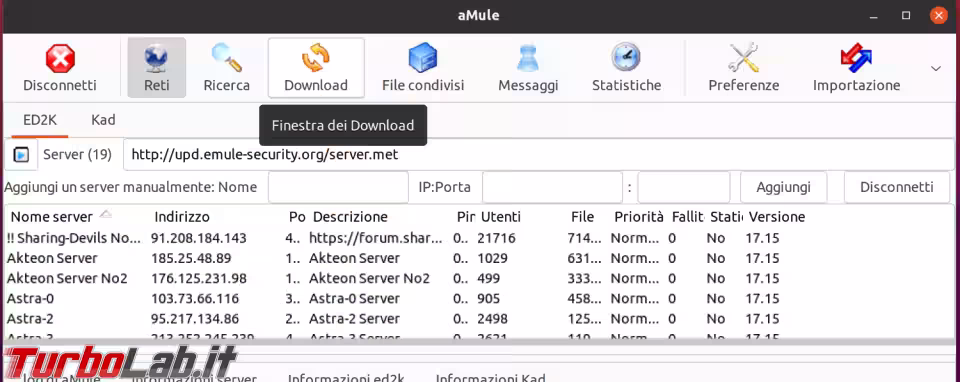The width and height of the screenshot is (960, 382).
Task: Click address 185.25.48.89
Action: (191, 258)
